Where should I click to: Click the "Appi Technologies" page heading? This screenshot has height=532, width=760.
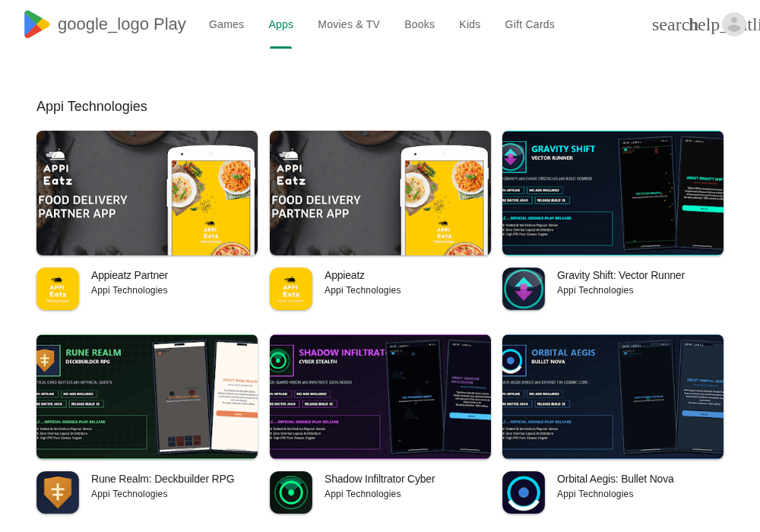pyautogui.click(x=92, y=106)
